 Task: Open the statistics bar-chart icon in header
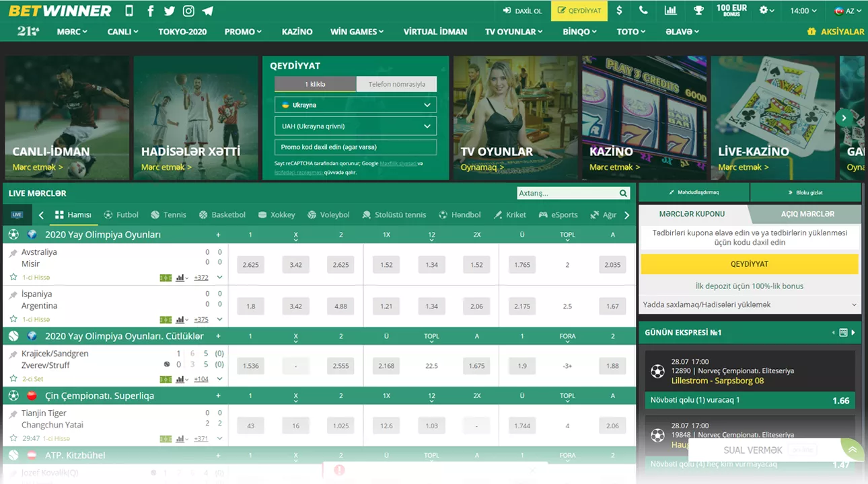tap(670, 11)
